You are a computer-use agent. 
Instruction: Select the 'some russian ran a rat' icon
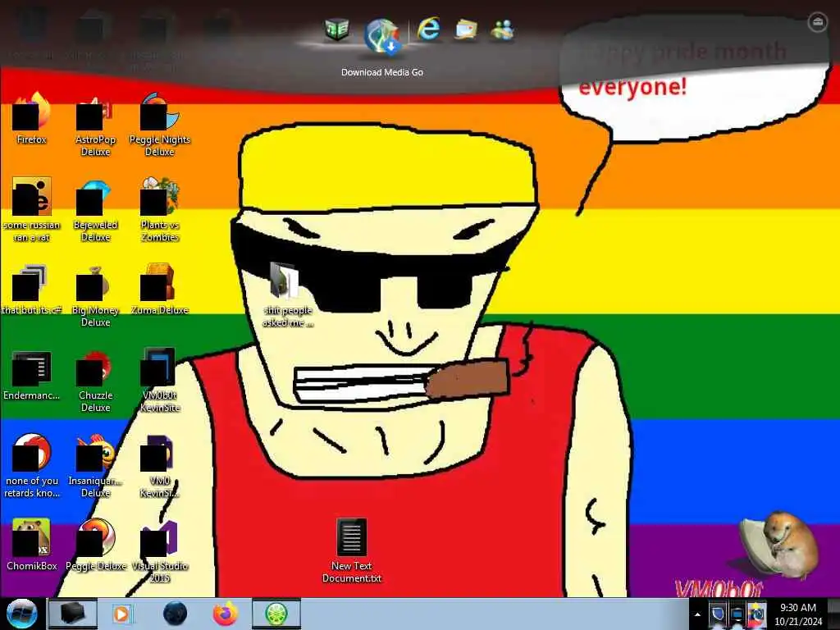coord(32,209)
